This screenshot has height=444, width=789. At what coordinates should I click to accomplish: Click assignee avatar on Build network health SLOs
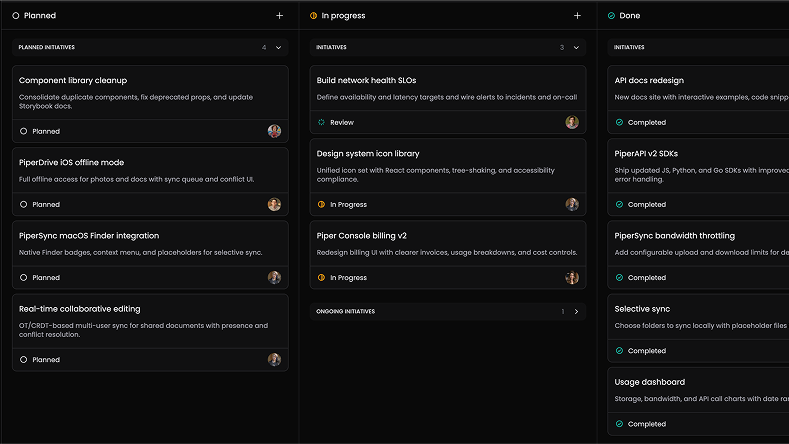(x=572, y=122)
